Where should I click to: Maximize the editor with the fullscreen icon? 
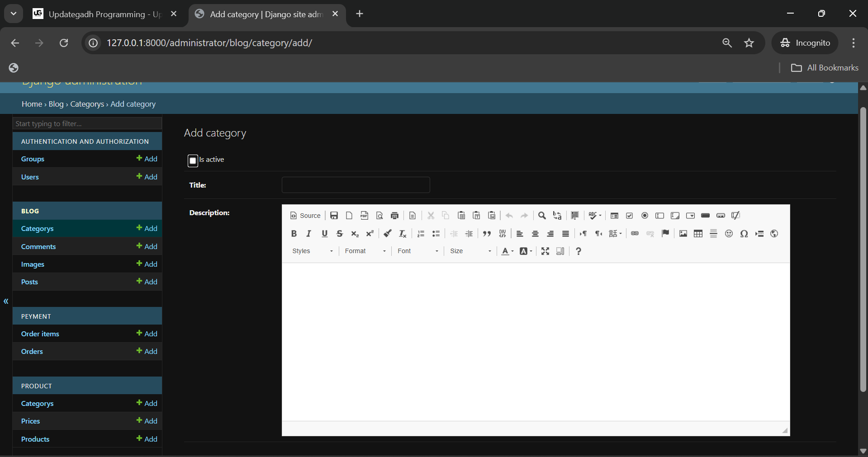coord(545,251)
